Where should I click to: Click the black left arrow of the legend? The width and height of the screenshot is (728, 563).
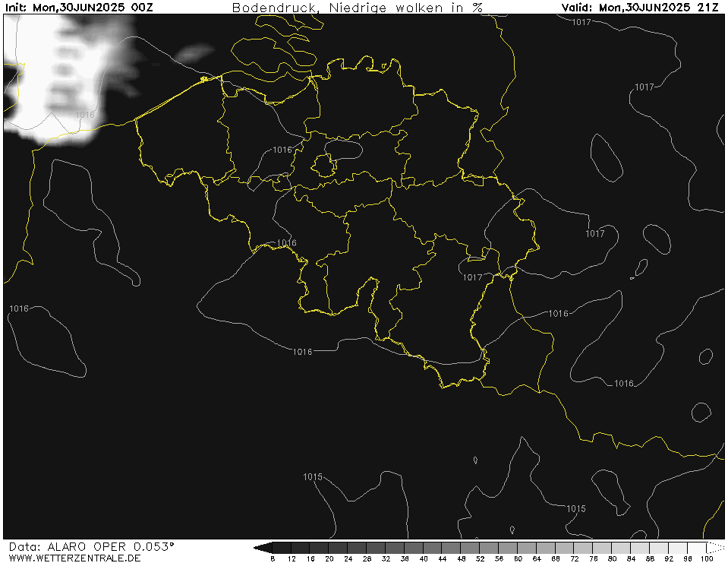[263, 548]
